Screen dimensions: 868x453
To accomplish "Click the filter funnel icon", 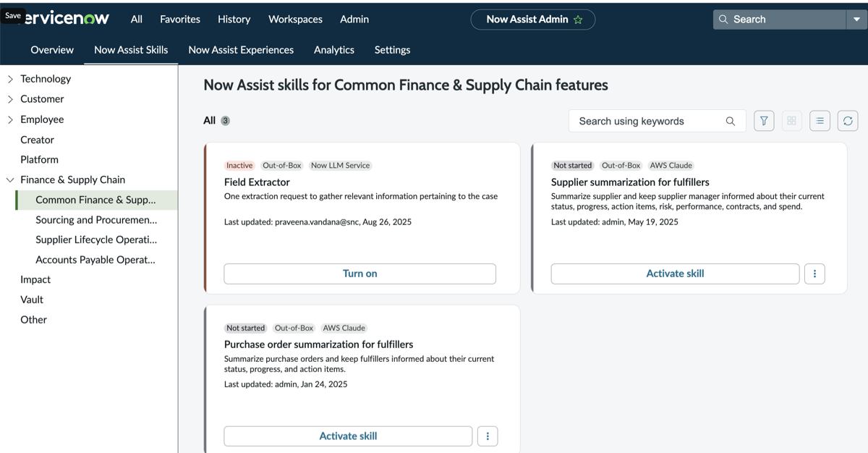I will [x=764, y=121].
